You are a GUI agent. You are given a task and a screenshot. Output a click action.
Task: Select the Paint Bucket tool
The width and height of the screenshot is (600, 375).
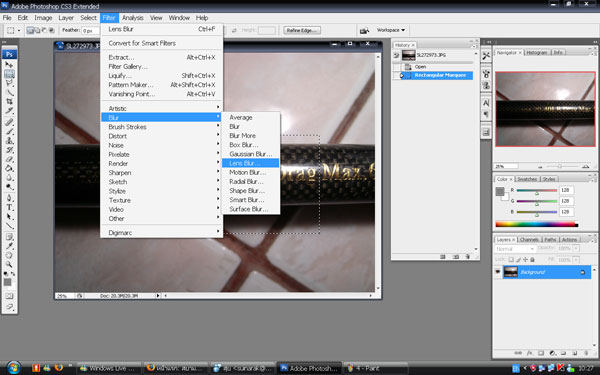coord(9,168)
